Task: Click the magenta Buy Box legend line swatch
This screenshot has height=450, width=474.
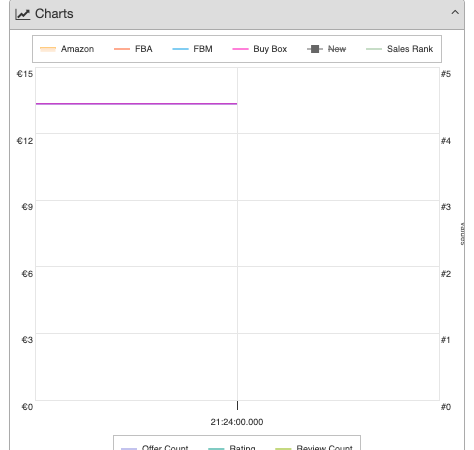Action: pos(240,49)
